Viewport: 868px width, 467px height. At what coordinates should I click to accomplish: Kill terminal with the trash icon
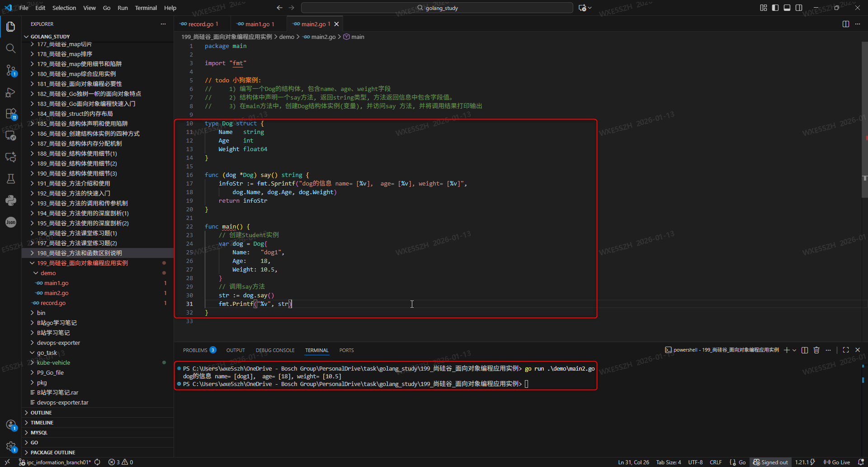816,350
